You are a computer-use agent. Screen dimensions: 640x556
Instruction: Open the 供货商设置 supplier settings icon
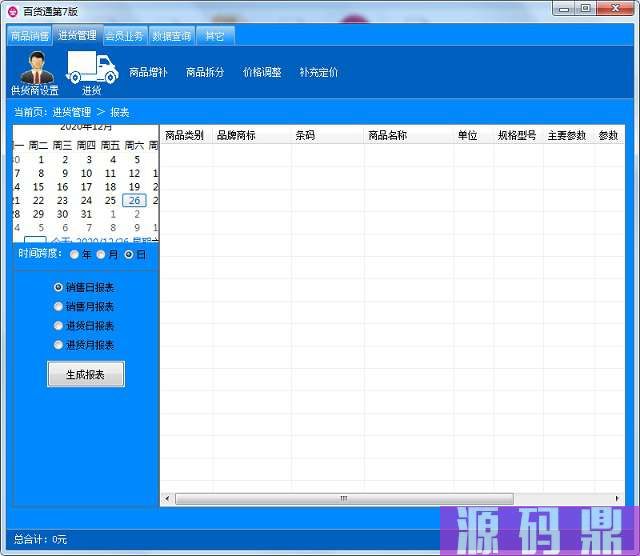pos(35,73)
